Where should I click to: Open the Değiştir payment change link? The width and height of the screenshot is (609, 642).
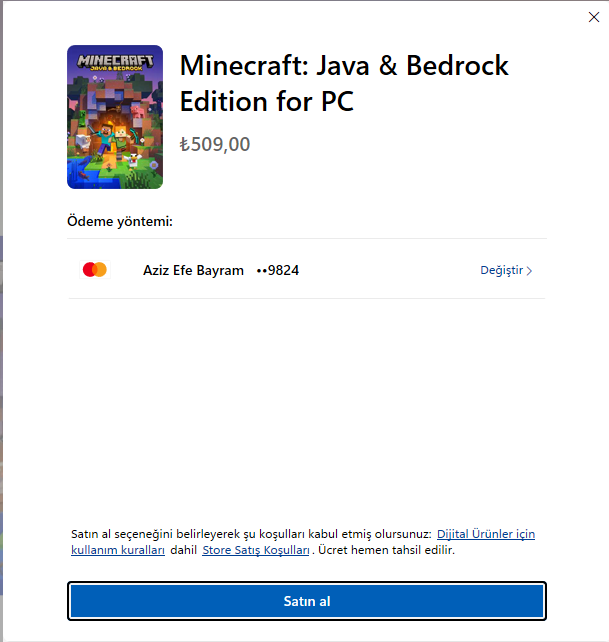tap(501, 270)
